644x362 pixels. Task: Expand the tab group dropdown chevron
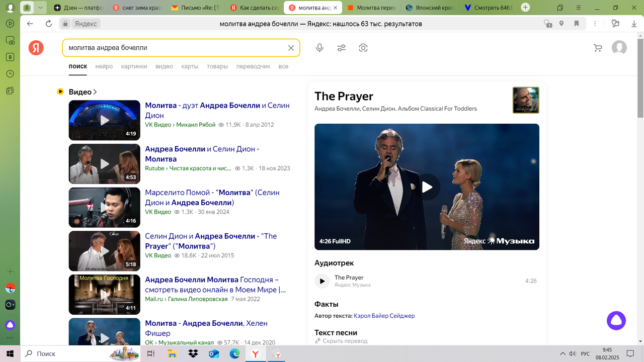point(41,8)
